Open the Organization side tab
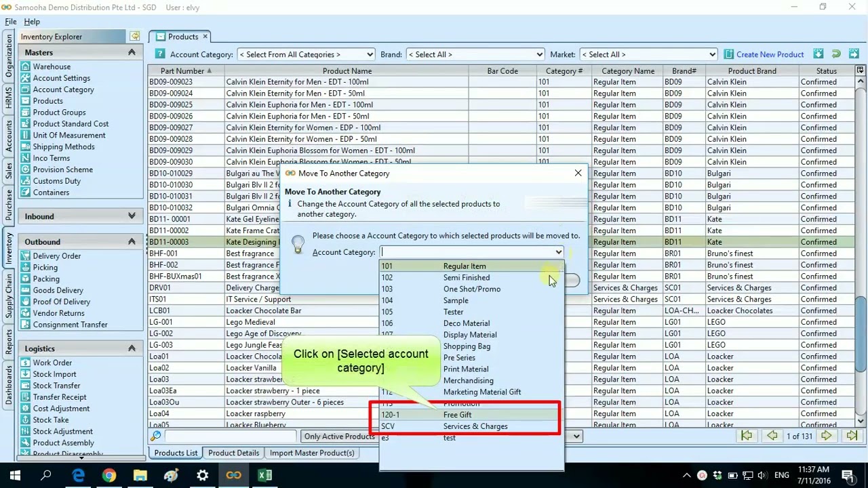Viewport: 868px width, 488px height. 9,57
